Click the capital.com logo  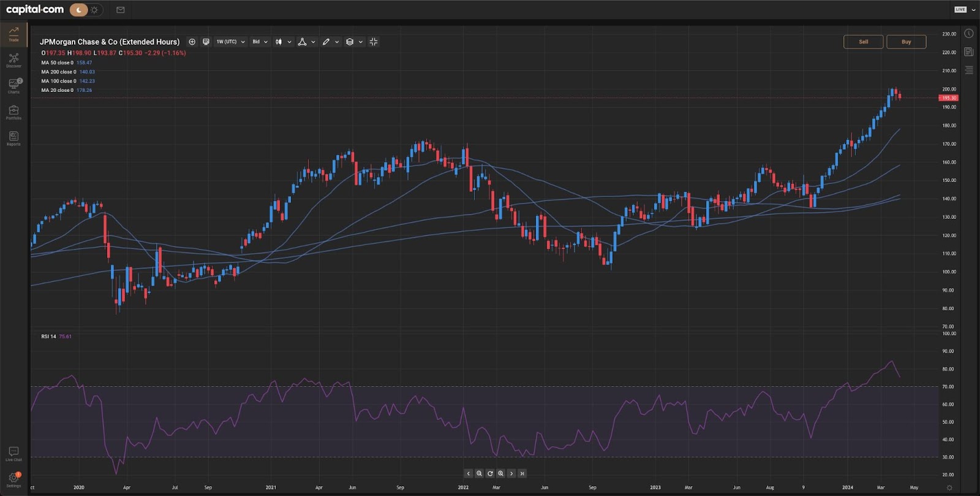35,9
